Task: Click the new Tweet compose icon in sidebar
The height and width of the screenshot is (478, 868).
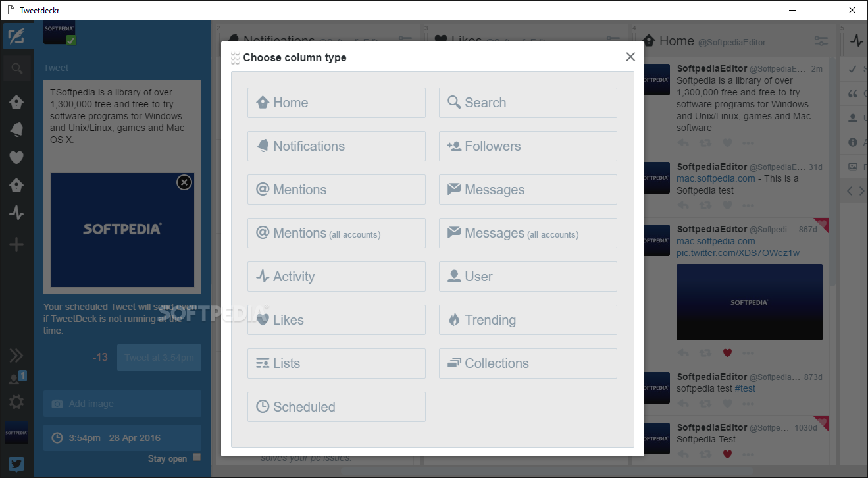Action: (x=16, y=36)
